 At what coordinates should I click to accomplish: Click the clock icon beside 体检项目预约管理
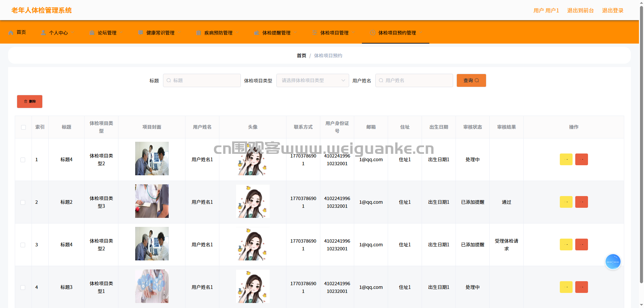click(373, 33)
